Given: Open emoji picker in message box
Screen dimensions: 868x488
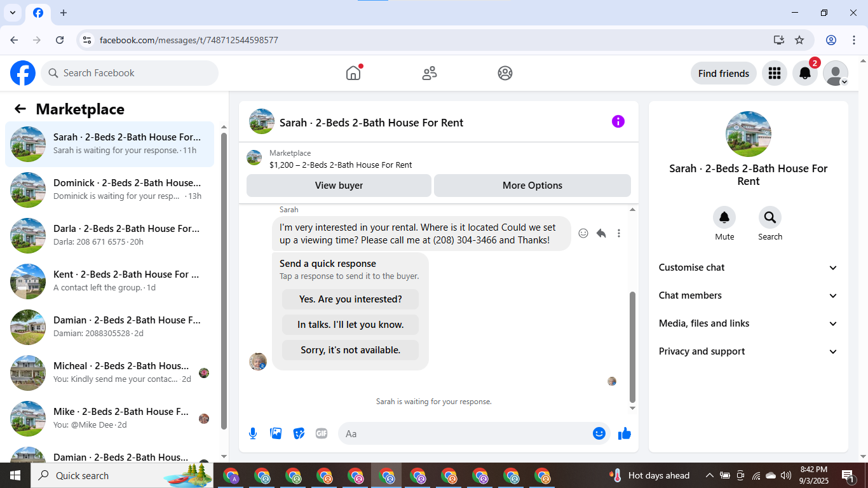Looking at the screenshot, I should pos(599,433).
